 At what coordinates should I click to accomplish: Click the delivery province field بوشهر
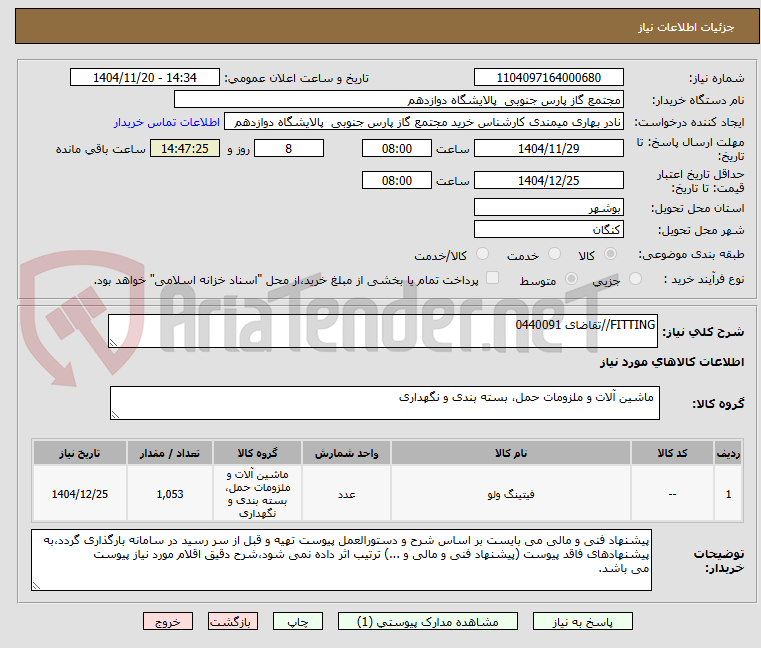pyautogui.click(x=548, y=207)
